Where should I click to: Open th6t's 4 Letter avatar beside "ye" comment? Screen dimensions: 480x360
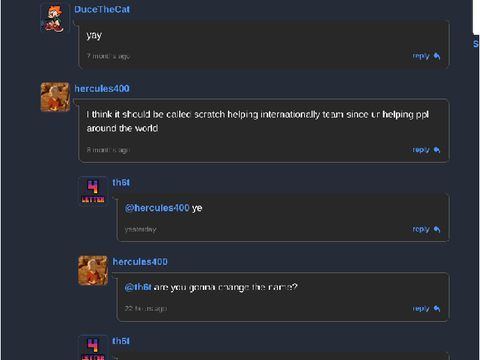93,191
